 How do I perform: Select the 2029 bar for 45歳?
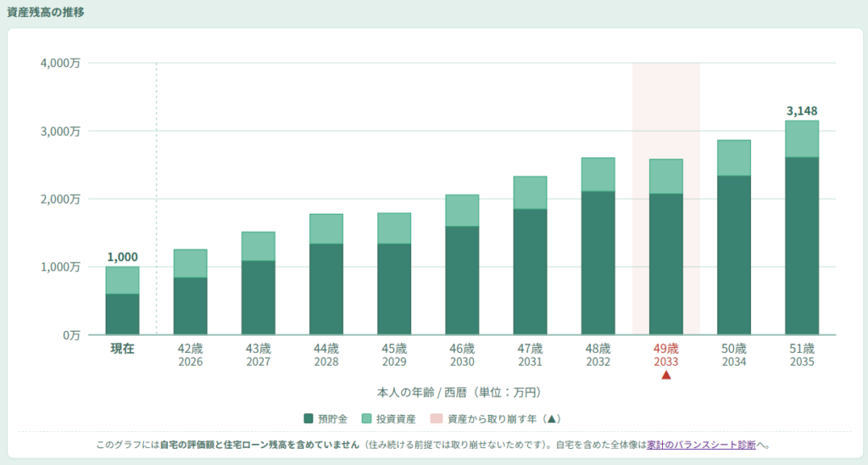[x=394, y=274]
